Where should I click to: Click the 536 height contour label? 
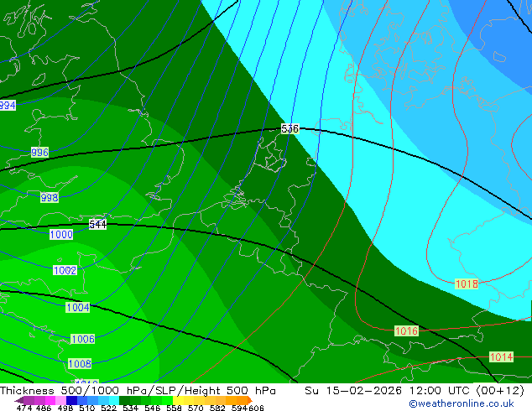pos(290,129)
